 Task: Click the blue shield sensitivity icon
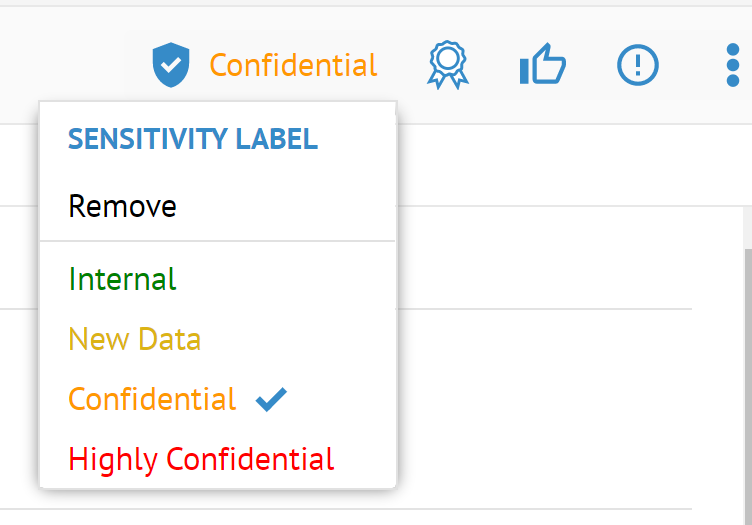pyautogui.click(x=170, y=66)
